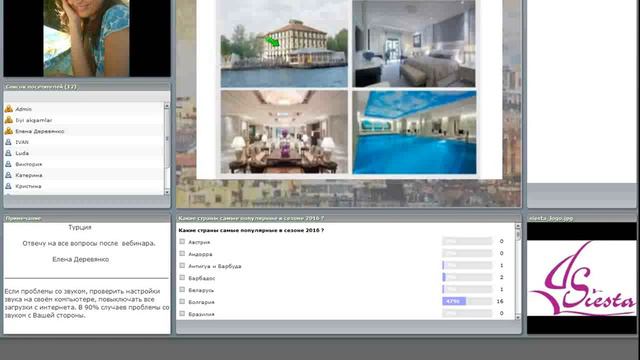This screenshot has width=640, height=360.
Task: Select the name IVAN in the visitor list
Action: (22, 142)
